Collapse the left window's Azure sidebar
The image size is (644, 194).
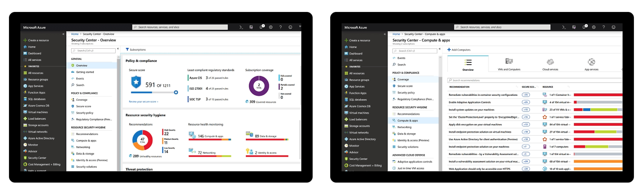click(x=63, y=34)
